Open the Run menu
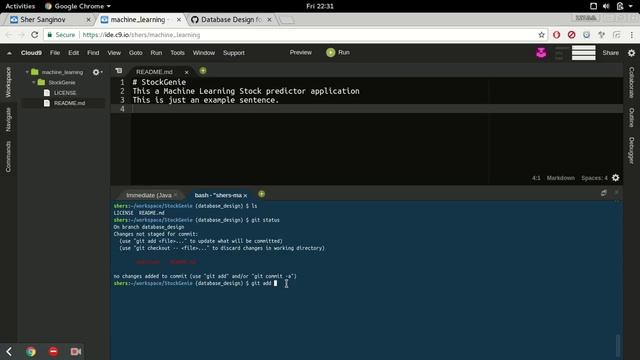Viewport: 640px width, 360px height. [156, 53]
